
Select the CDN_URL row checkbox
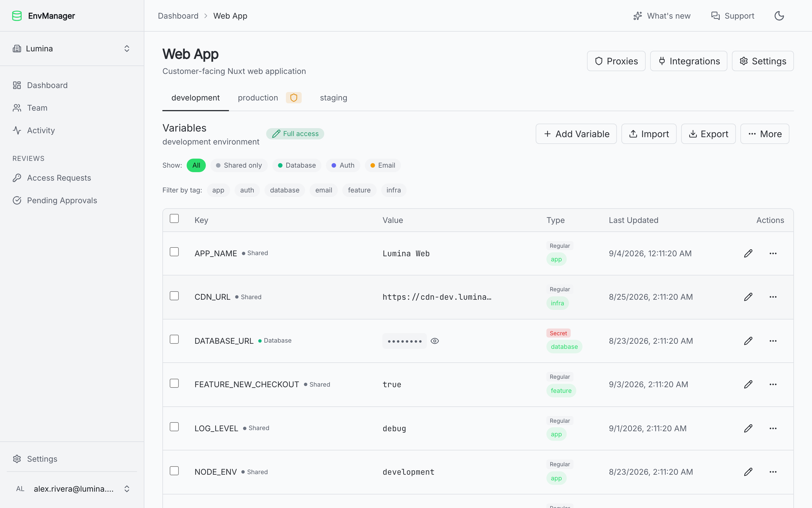(174, 296)
